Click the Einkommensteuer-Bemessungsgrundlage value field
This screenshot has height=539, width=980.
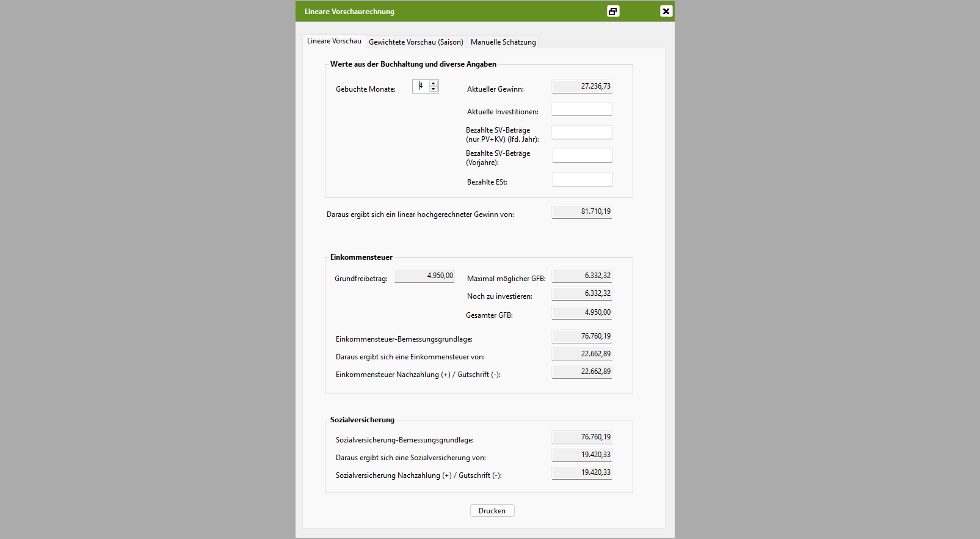pos(582,336)
